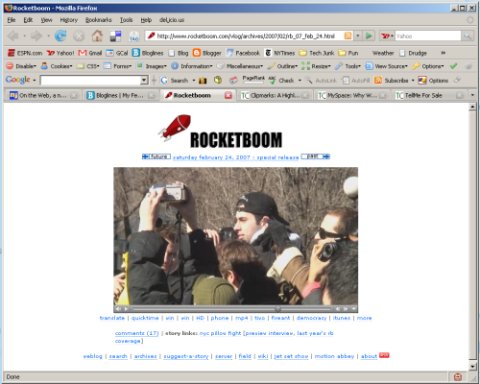Click the del.icio.us bookmarks toolbar icon

pos(116,36)
